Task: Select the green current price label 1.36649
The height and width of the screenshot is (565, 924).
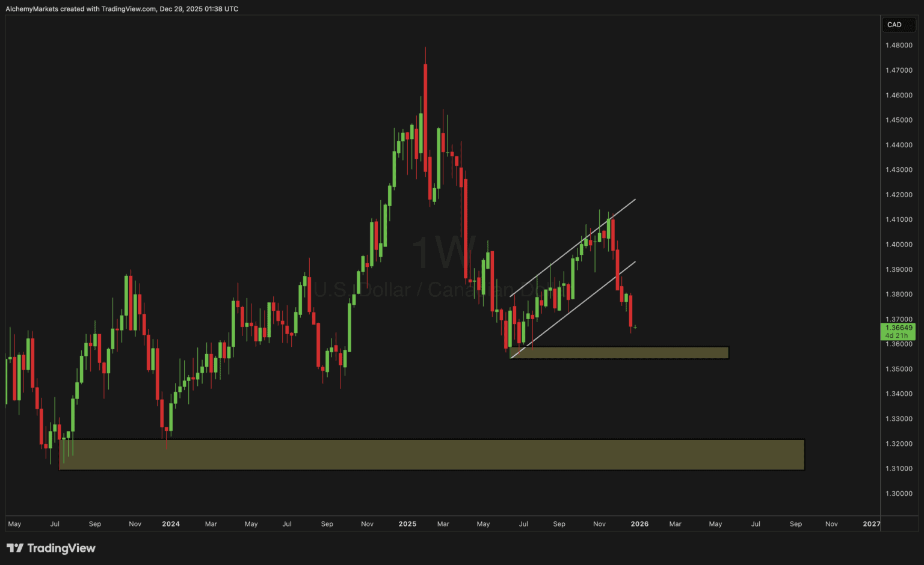Action: coord(898,327)
